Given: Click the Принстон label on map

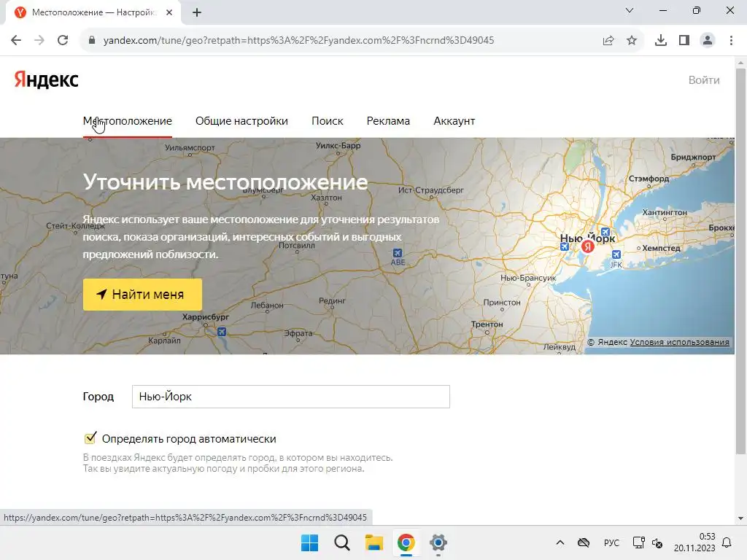Looking at the screenshot, I should coord(502,303).
